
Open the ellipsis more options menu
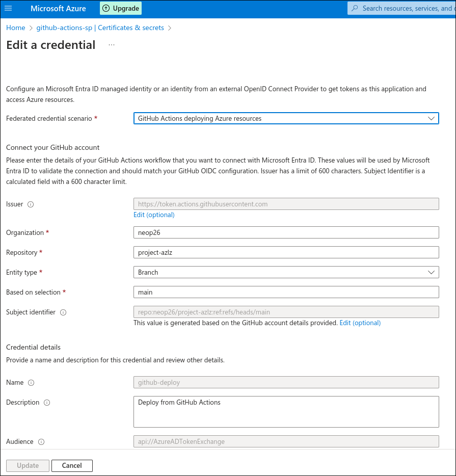(x=112, y=45)
